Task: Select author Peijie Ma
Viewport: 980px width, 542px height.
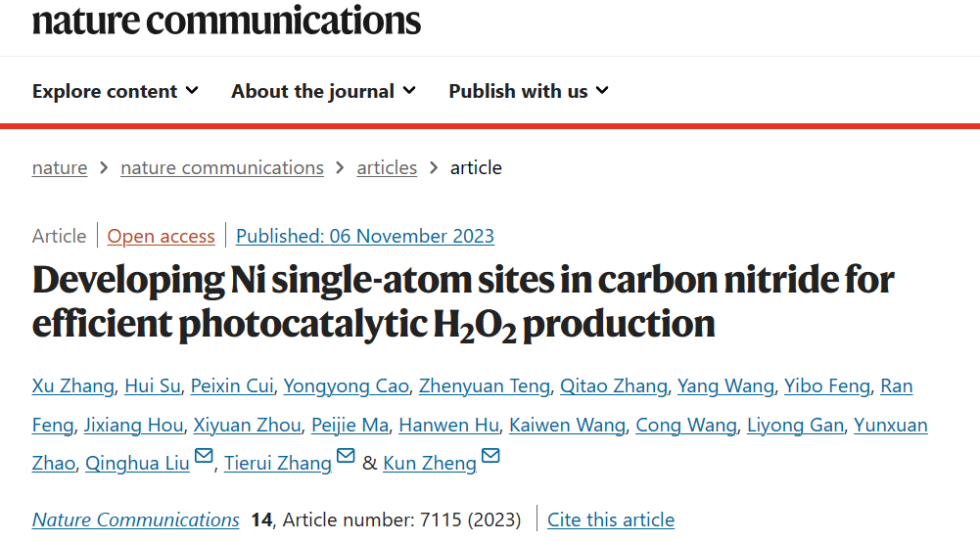Action: 350,425
